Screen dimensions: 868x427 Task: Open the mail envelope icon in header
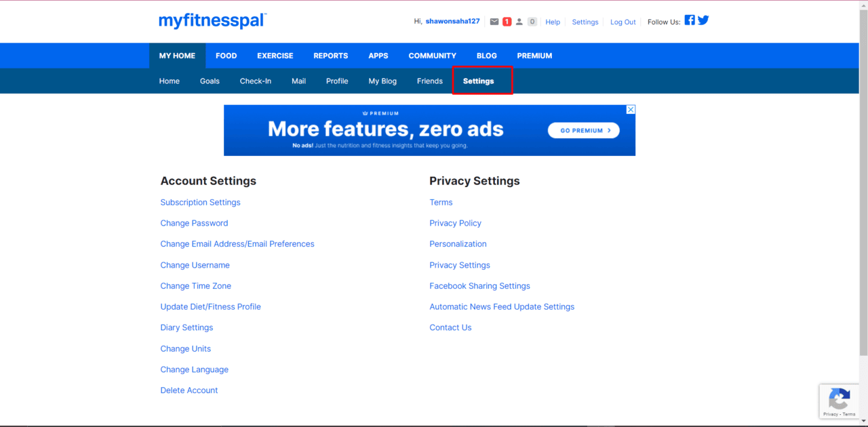pyautogui.click(x=494, y=22)
